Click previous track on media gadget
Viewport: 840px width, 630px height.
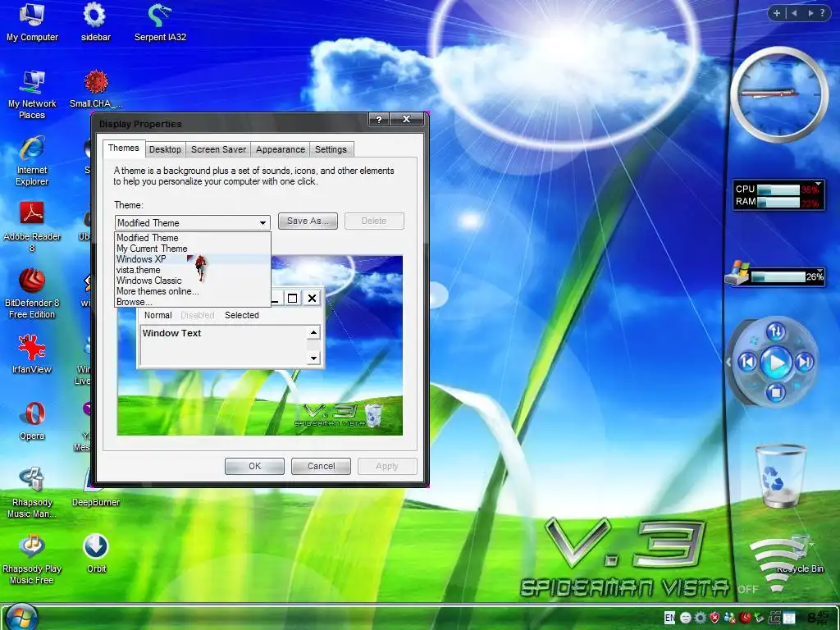pyautogui.click(x=747, y=363)
